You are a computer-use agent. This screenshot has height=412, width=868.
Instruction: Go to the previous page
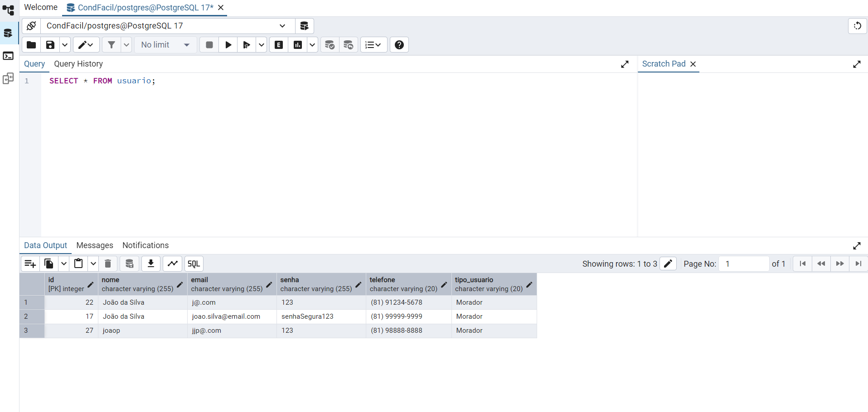(x=821, y=263)
